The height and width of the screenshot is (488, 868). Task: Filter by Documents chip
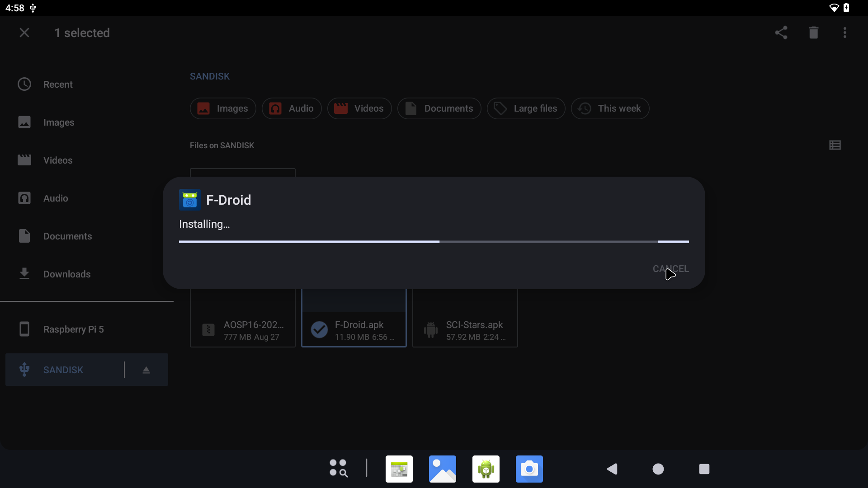(439, 108)
